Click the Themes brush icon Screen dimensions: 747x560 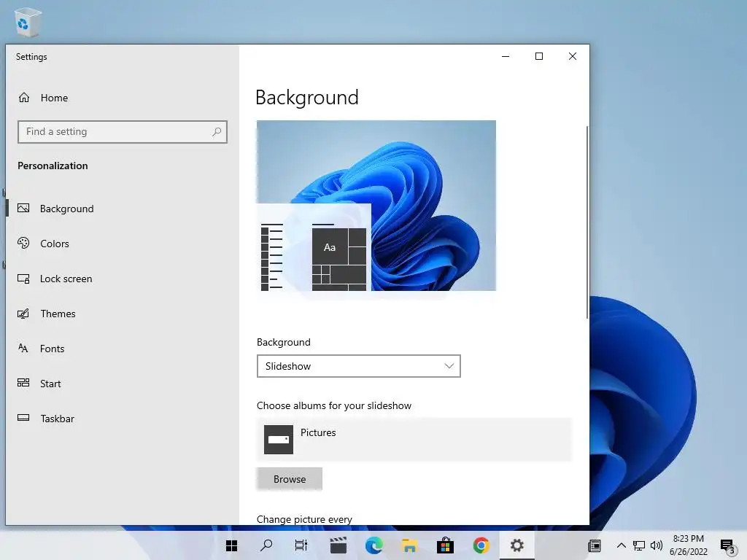tap(23, 314)
